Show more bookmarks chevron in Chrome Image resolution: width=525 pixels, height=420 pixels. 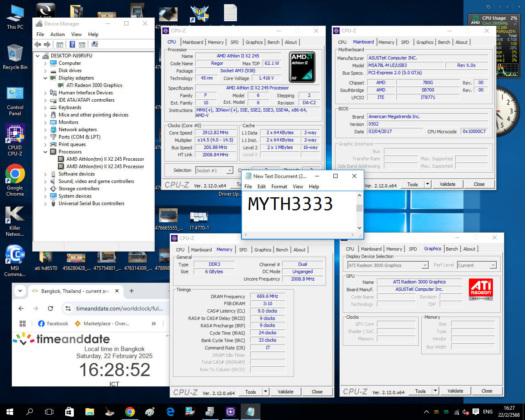coord(154,324)
